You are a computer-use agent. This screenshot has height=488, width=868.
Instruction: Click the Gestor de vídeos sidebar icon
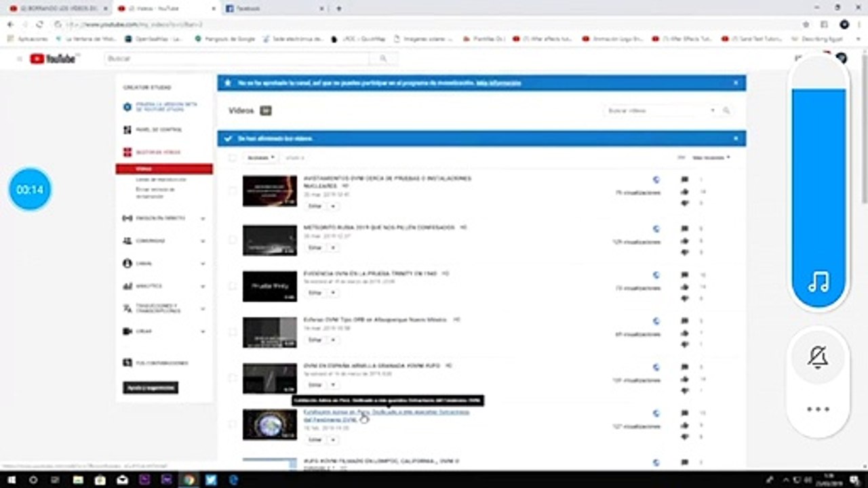click(x=127, y=152)
